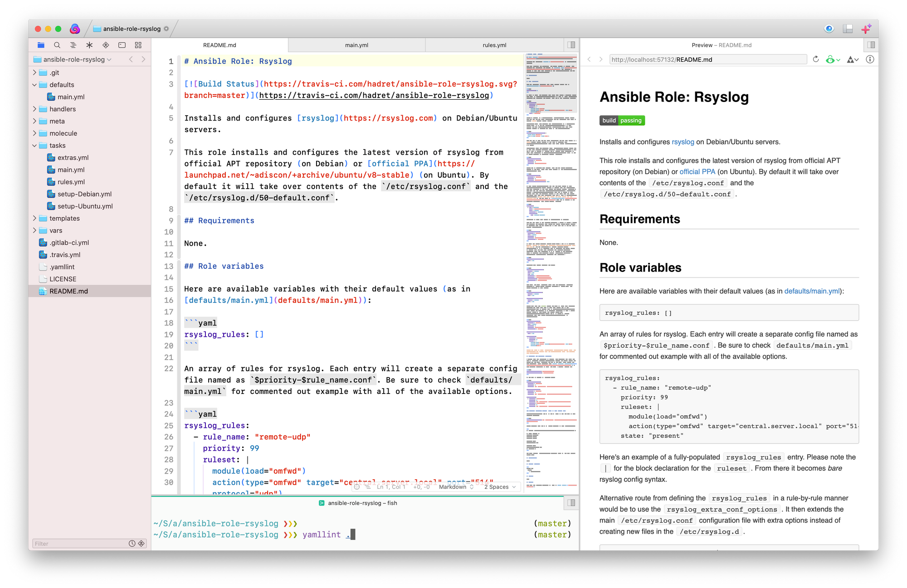Switch to the rules.yml tab
Image resolution: width=907 pixels, height=588 pixels.
pyautogui.click(x=494, y=45)
